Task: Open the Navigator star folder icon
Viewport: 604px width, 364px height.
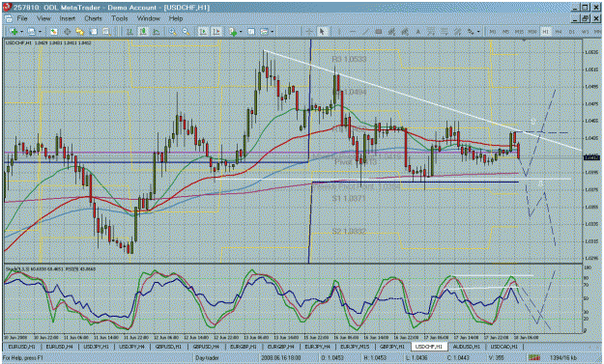Action: click(x=80, y=32)
